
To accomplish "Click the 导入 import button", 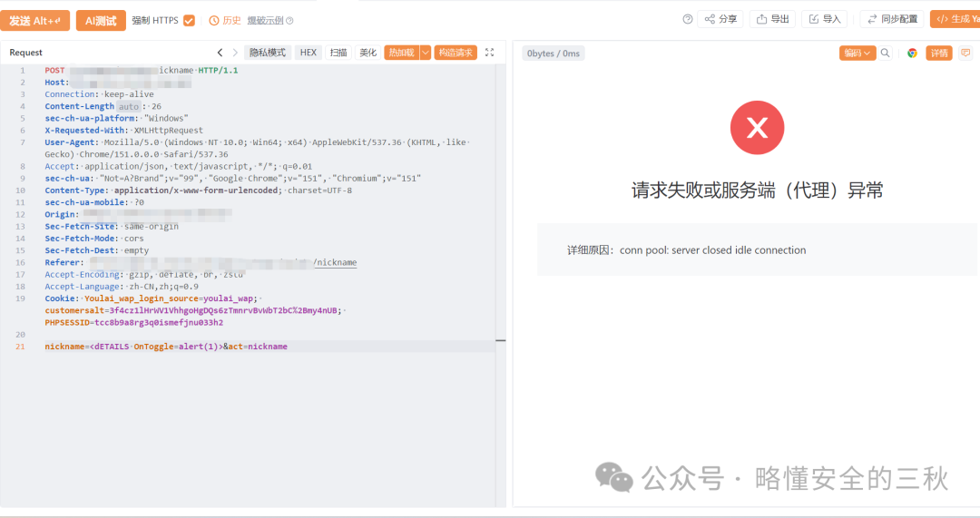I will 824,19.
